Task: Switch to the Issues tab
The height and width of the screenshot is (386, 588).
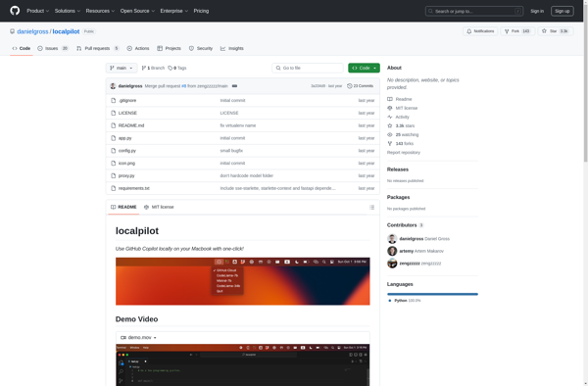Action: [x=53, y=48]
